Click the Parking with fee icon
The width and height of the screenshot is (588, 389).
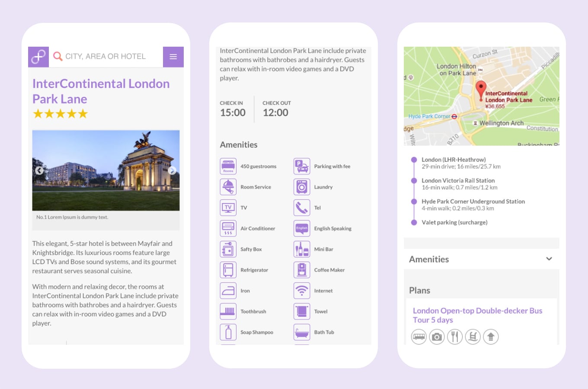(x=302, y=166)
